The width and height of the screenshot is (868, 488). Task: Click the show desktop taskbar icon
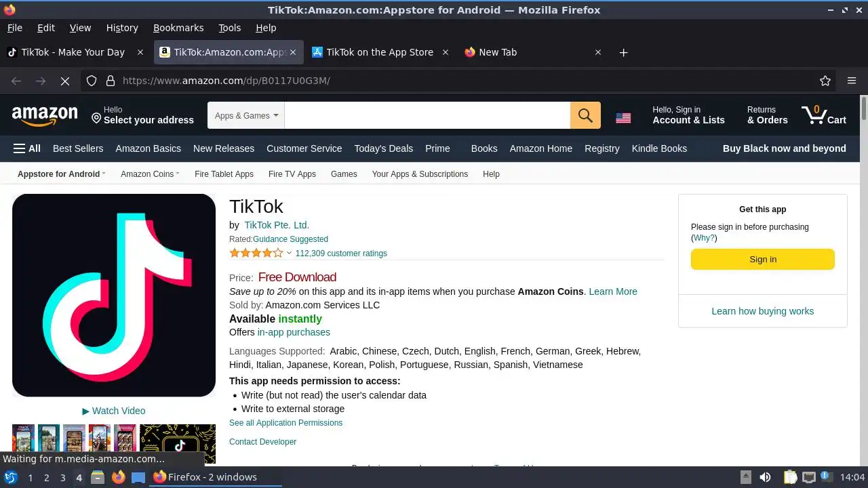click(x=138, y=477)
